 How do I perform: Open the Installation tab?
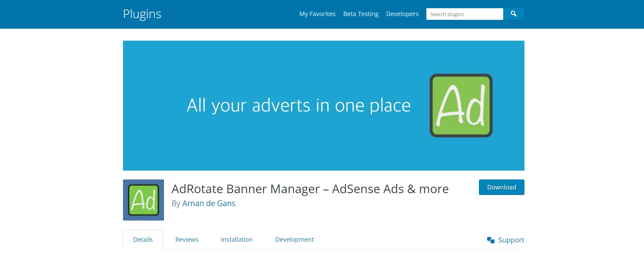pos(237,240)
